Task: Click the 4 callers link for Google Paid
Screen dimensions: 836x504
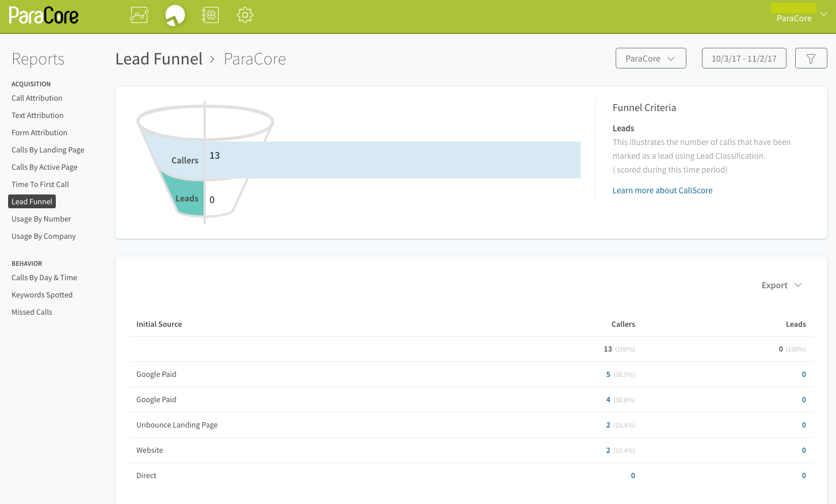Action: pyautogui.click(x=608, y=399)
